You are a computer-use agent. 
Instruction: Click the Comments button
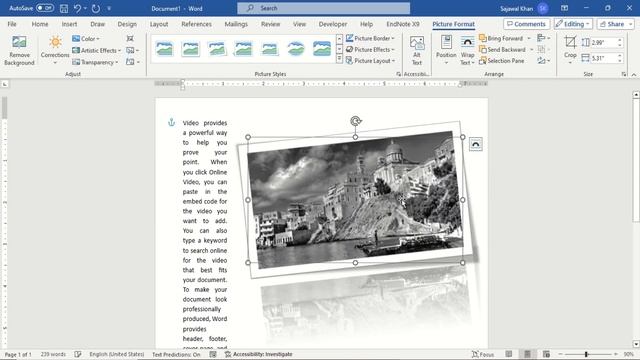(x=527, y=24)
